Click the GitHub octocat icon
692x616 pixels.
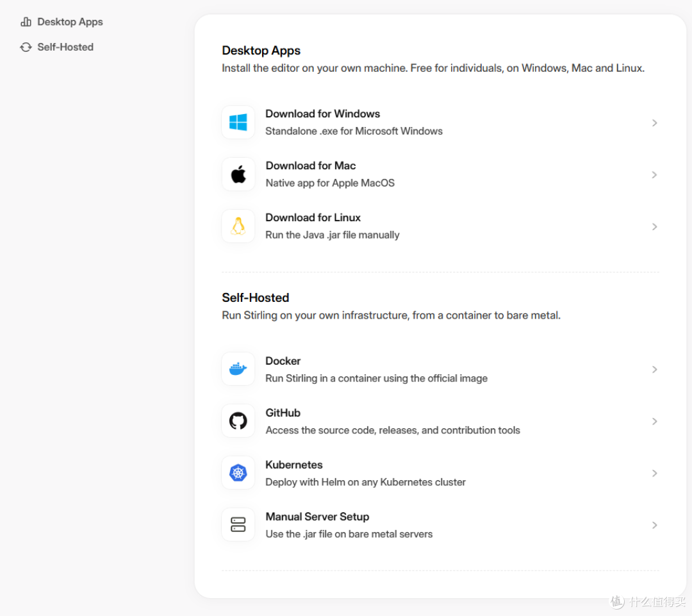pos(238,421)
